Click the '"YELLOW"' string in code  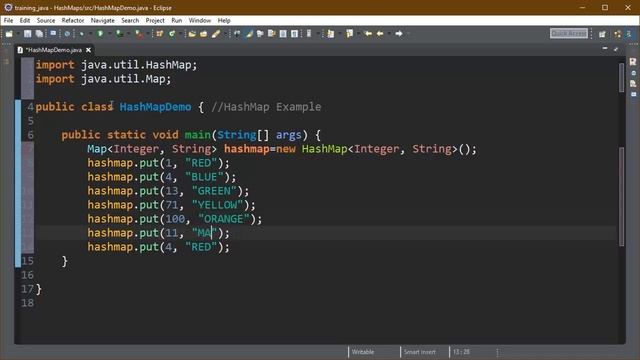(x=217, y=205)
